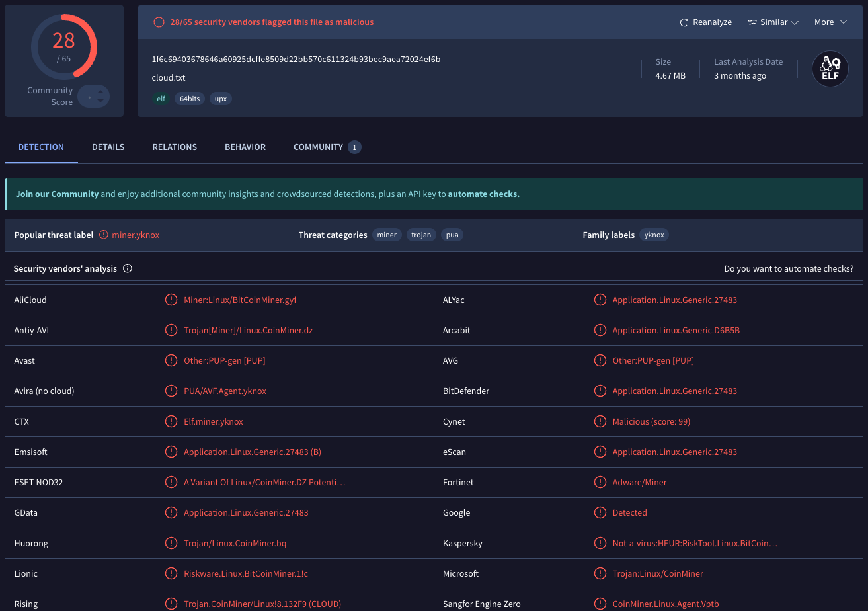Click the alert icon beside '28/65 security vendors flagged'

coord(159,22)
